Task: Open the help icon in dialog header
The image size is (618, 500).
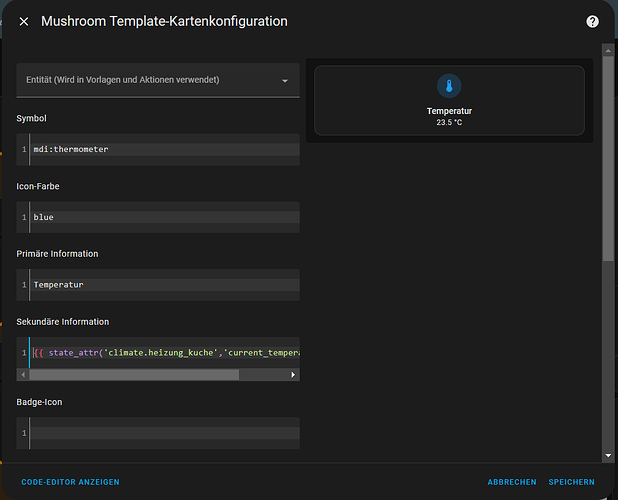Action: pyautogui.click(x=592, y=22)
